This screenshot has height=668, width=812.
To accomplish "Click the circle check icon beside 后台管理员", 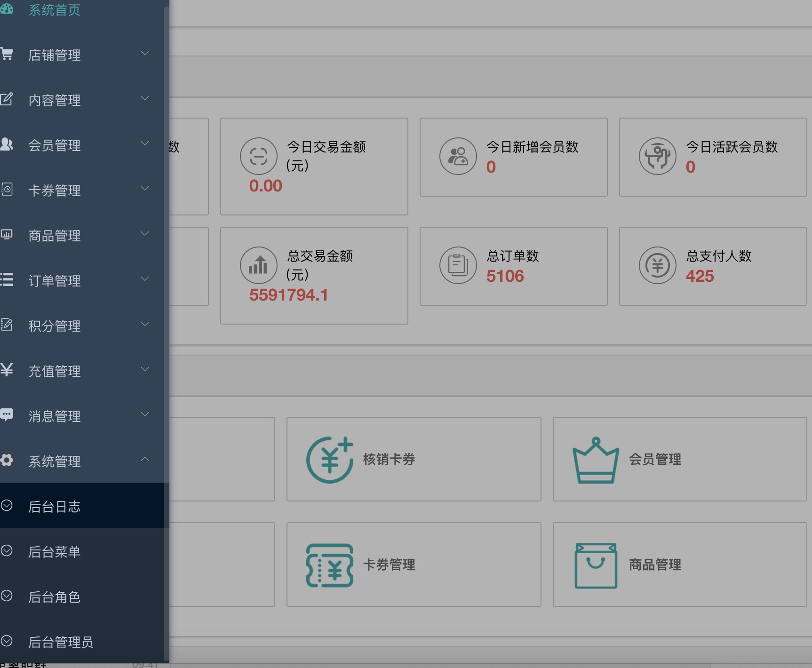I will coord(7,641).
